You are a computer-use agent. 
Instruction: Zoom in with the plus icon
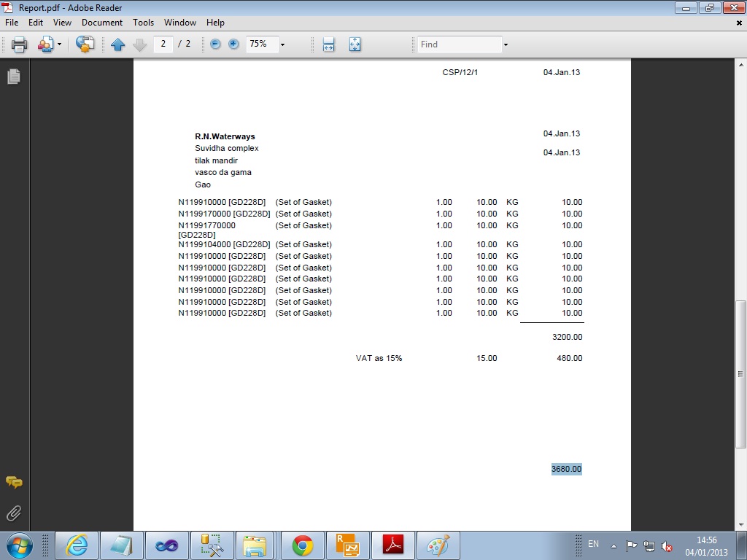tap(233, 44)
